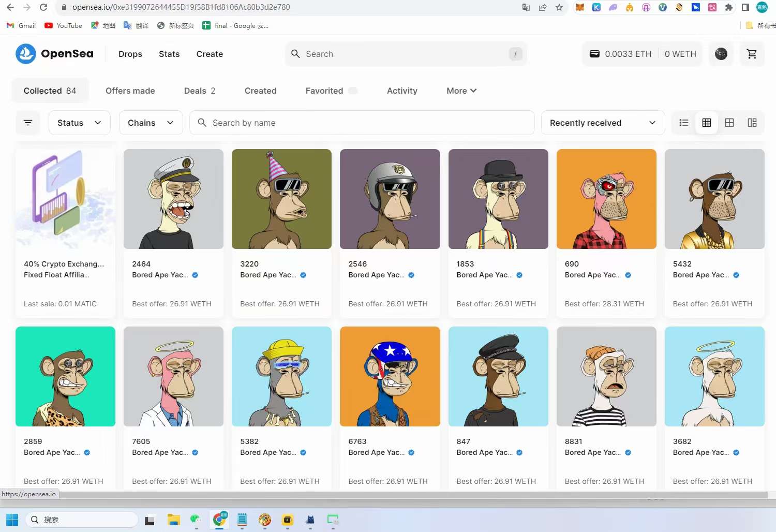Expand the Chains dropdown
This screenshot has height=532, width=776.
[x=151, y=123]
